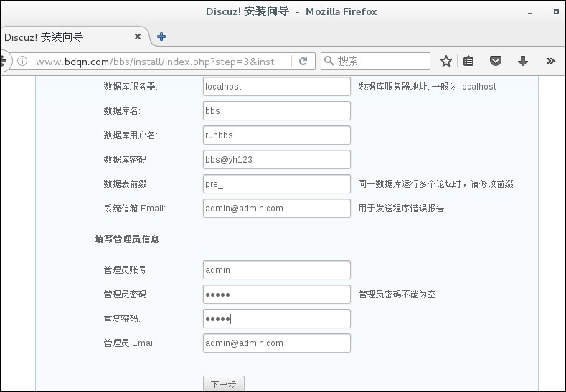Image resolution: width=566 pixels, height=392 pixels.
Task: Click the 数据库密码 field
Action: 277,159
